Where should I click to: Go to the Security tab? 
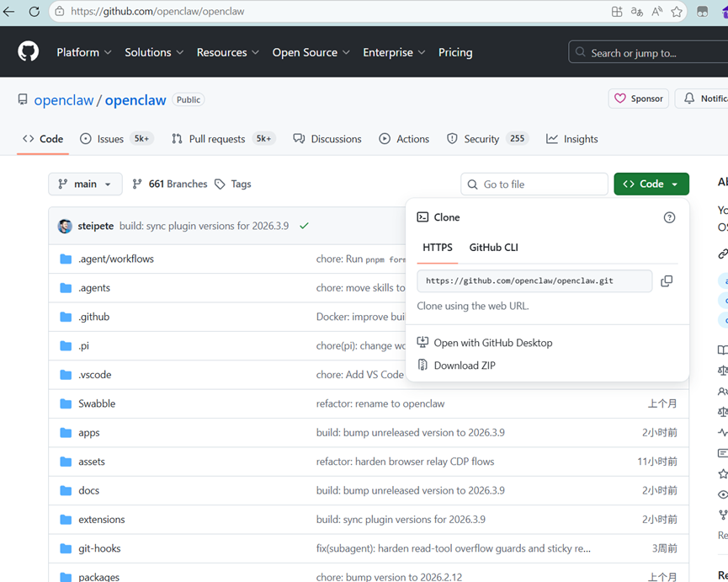481,139
